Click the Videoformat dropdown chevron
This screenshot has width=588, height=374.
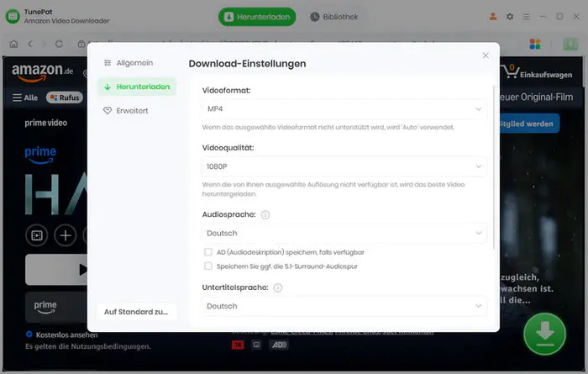[x=479, y=109]
